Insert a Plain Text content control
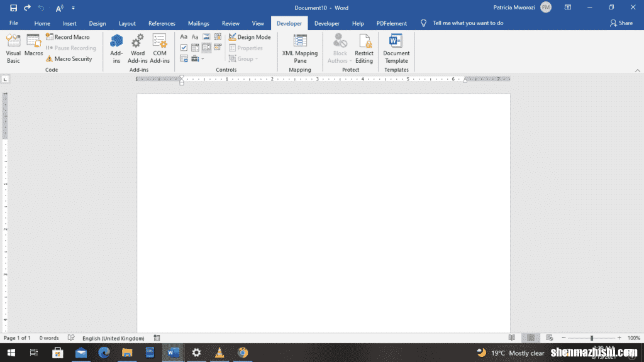 click(195, 37)
